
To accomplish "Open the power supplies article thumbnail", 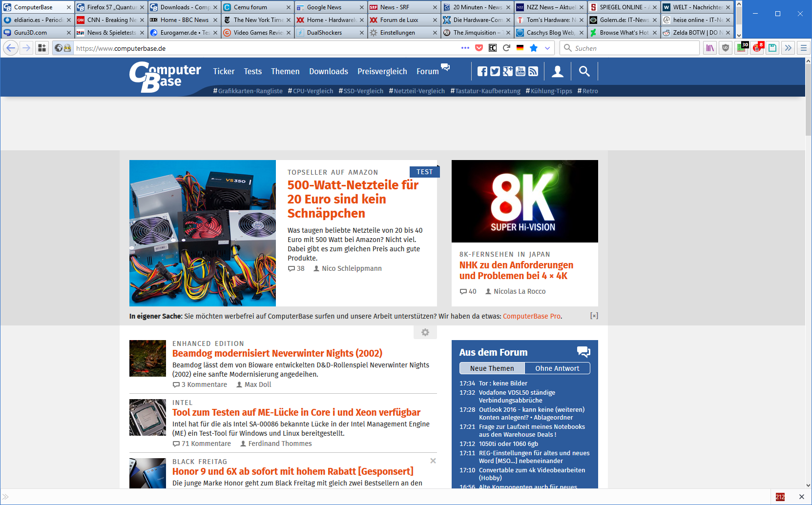I will pyautogui.click(x=203, y=233).
